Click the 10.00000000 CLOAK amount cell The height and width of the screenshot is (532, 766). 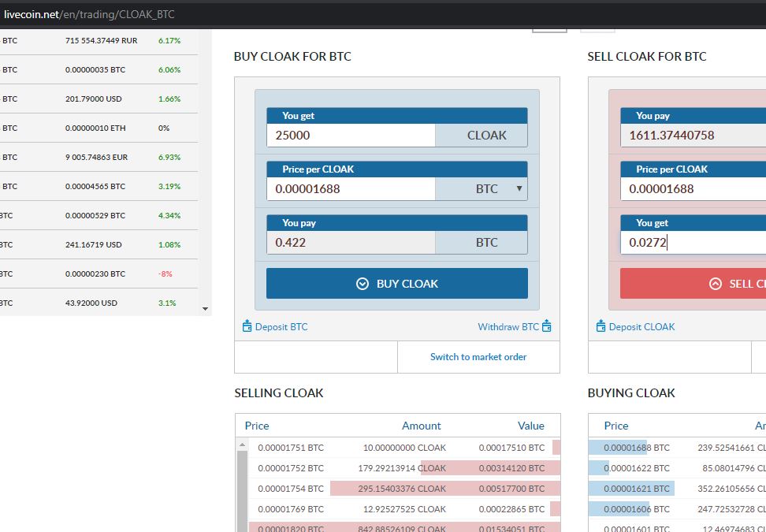(x=404, y=448)
